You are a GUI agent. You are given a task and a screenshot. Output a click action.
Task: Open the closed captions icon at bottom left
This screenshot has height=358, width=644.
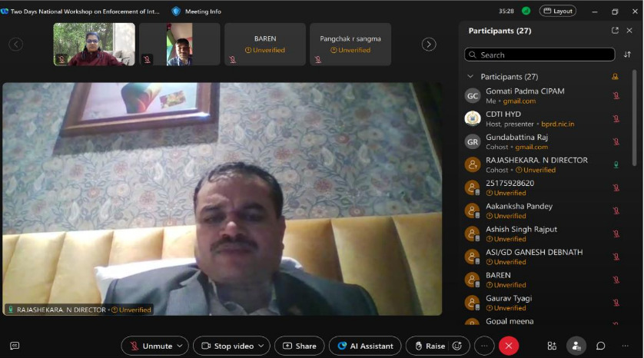pyautogui.click(x=15, y=346)
